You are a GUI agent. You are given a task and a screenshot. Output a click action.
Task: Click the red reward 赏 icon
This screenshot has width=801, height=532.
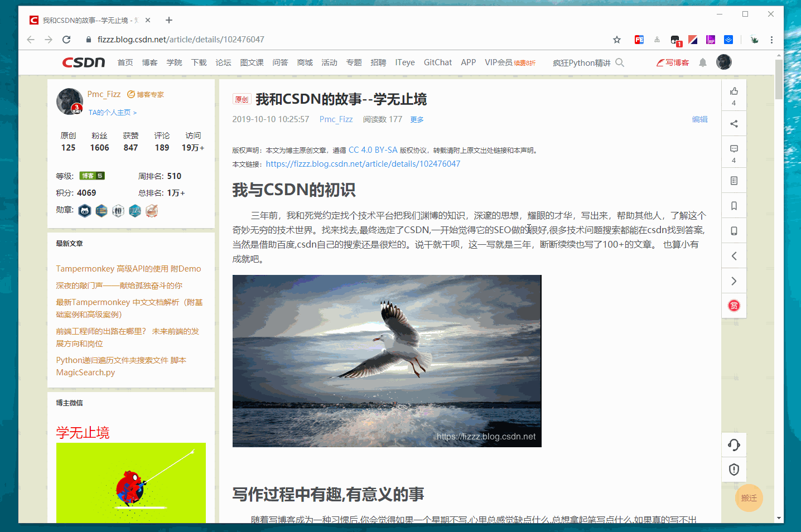(734, 306)
